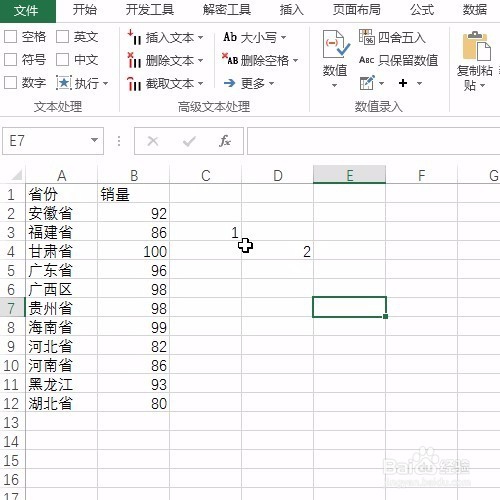Screen dimensions: 500x500
Task: Expand the 删除空格 dropdown arrow
Action: [295, 60]
